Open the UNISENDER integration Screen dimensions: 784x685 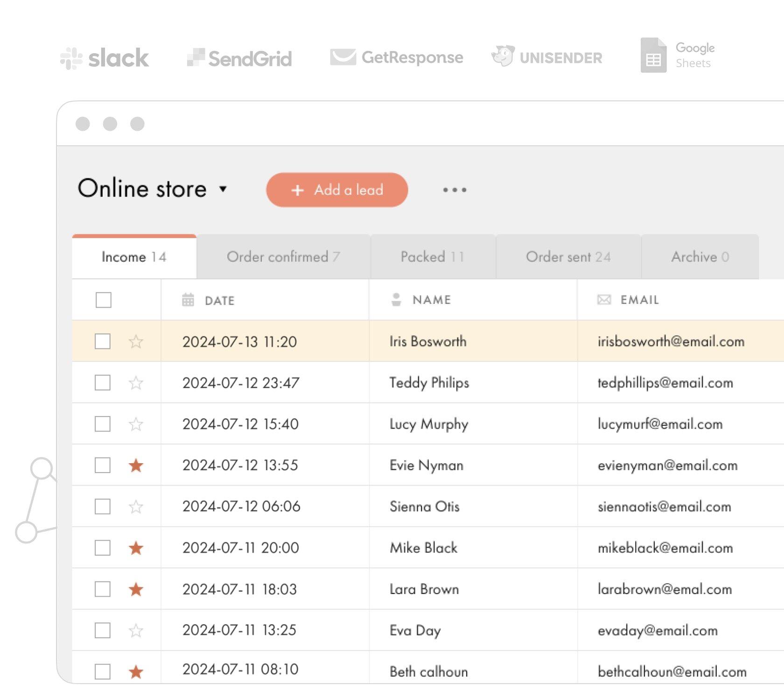[504, 56]
